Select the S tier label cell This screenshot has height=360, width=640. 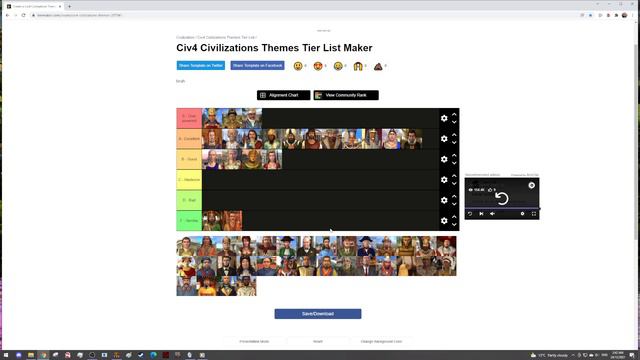pyautogui.click(x=189, y=118)
